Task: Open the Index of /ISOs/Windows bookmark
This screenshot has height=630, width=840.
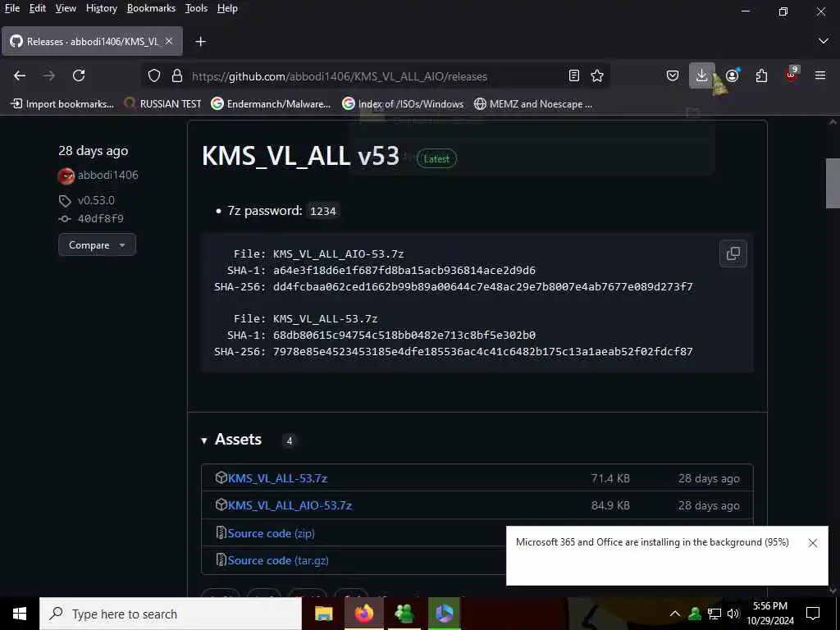Action: 403,104
